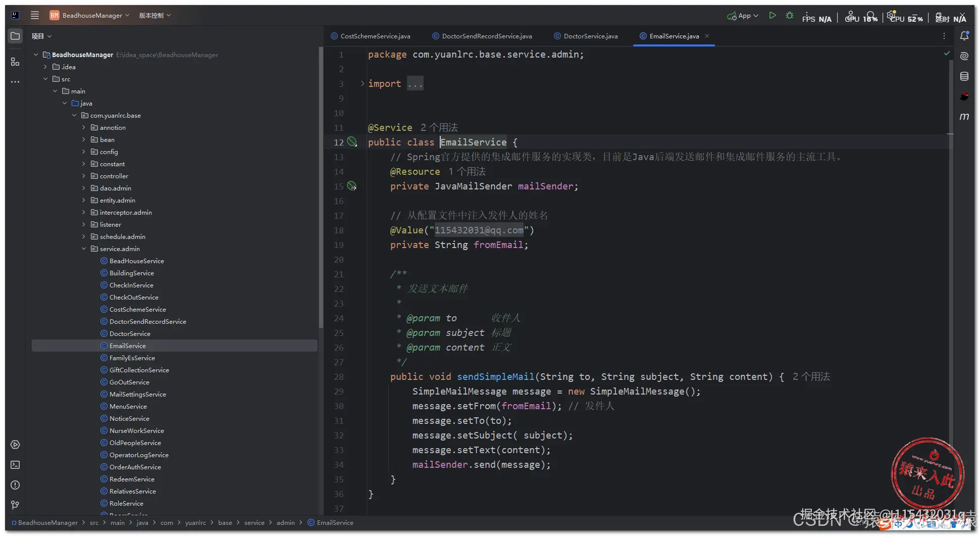
Task: Open the main hamburger menu
Action: 35,15
